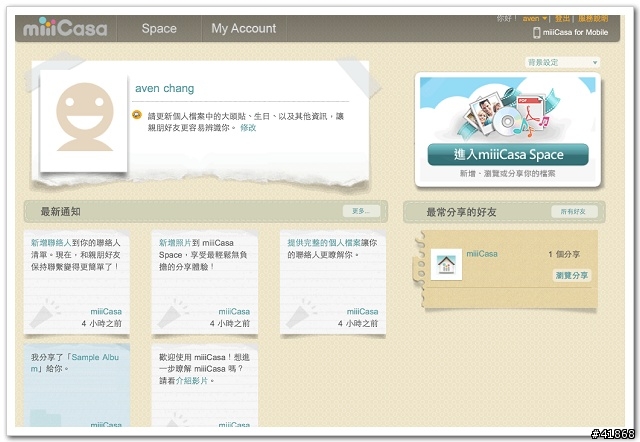Viewport: 640px width, 442px height.
Task: Click the 登出 logout link
Action: 562,19
